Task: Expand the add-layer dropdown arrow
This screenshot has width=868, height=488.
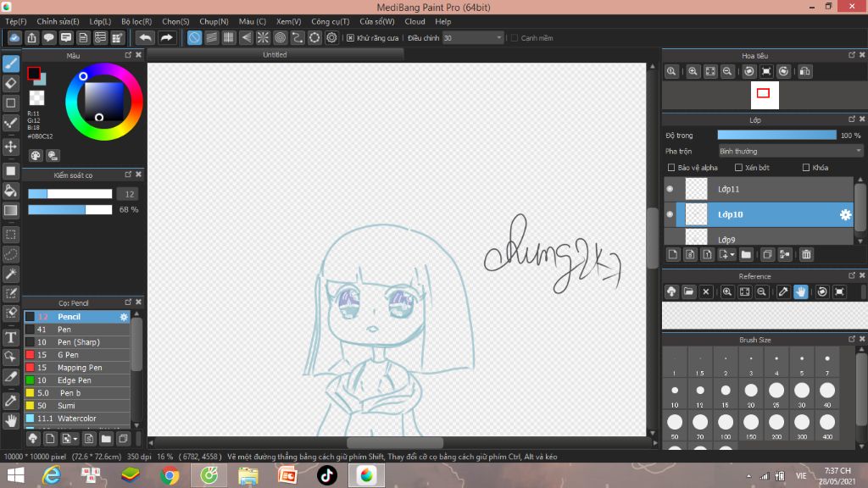Action: click(732, 254)
